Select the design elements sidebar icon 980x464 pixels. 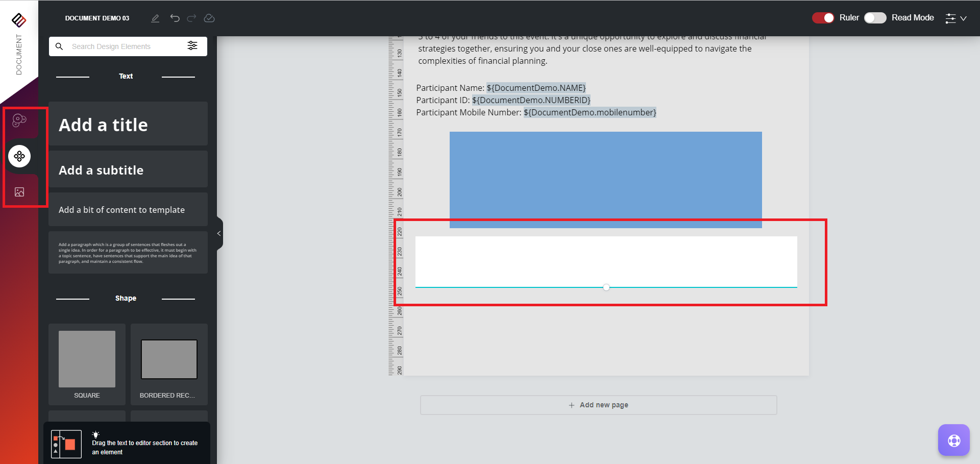click(x=19, y=156)
